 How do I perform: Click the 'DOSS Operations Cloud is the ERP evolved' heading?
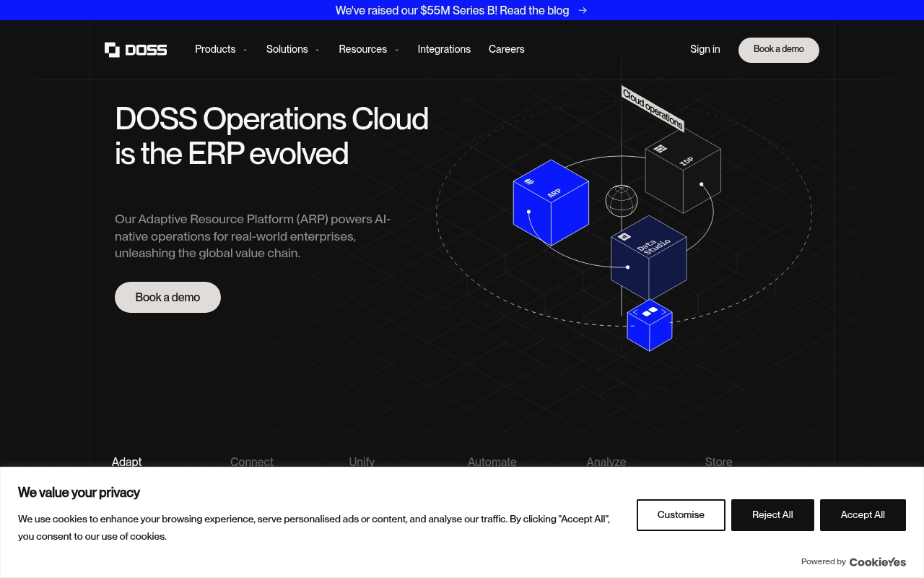coord(271,136)
